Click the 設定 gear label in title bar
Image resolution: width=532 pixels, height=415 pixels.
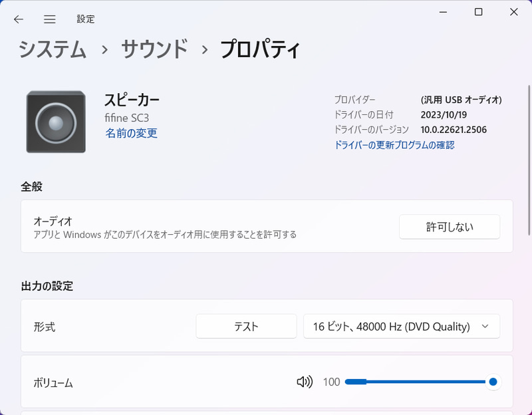84,19
